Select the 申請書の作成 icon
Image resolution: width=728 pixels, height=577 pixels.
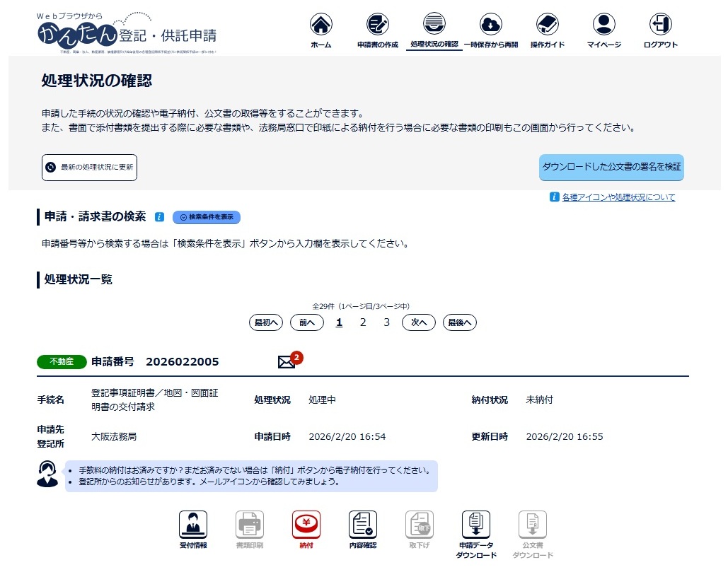(377, 30)
